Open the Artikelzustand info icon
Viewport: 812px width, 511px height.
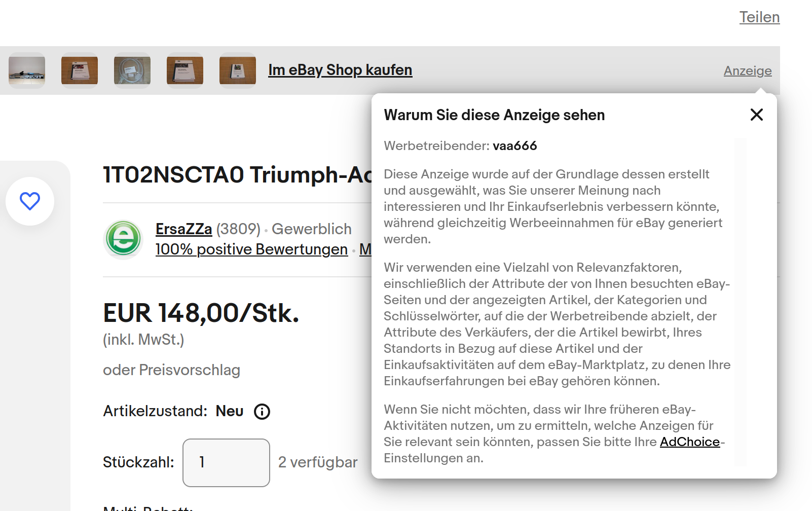[x=262, y=411]
